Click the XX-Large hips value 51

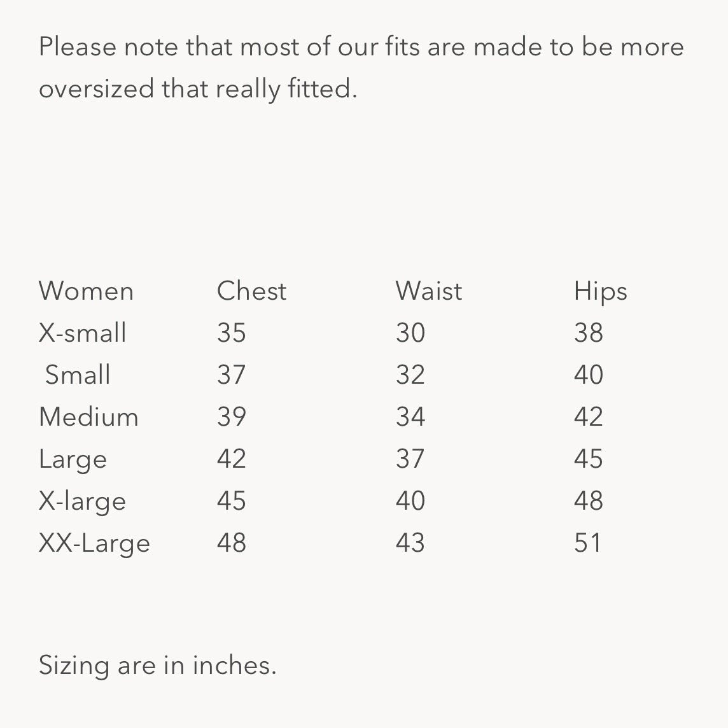[587, 543]
